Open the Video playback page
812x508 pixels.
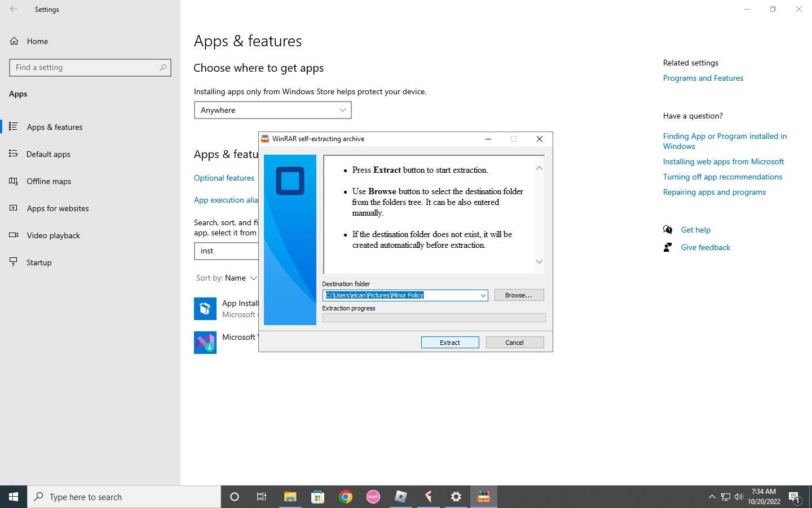coord(54,235)
